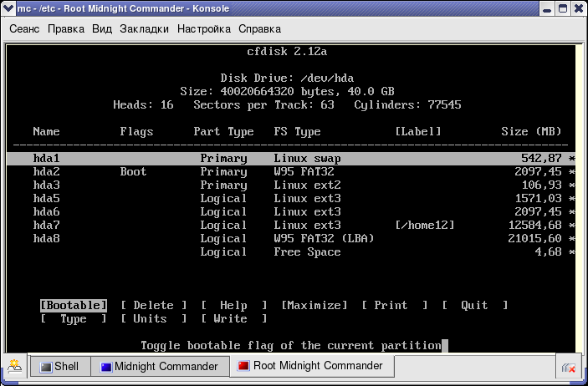Click the cfdisk 2.12a title text

click(287, 51)
